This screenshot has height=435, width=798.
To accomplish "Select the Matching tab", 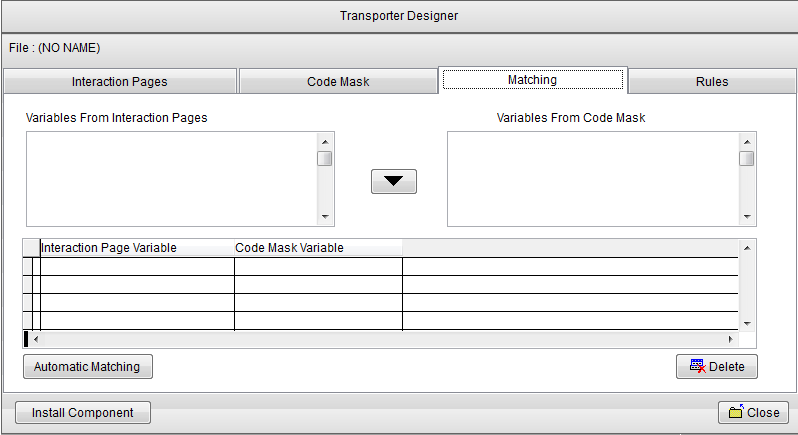I will pos(532,80).
